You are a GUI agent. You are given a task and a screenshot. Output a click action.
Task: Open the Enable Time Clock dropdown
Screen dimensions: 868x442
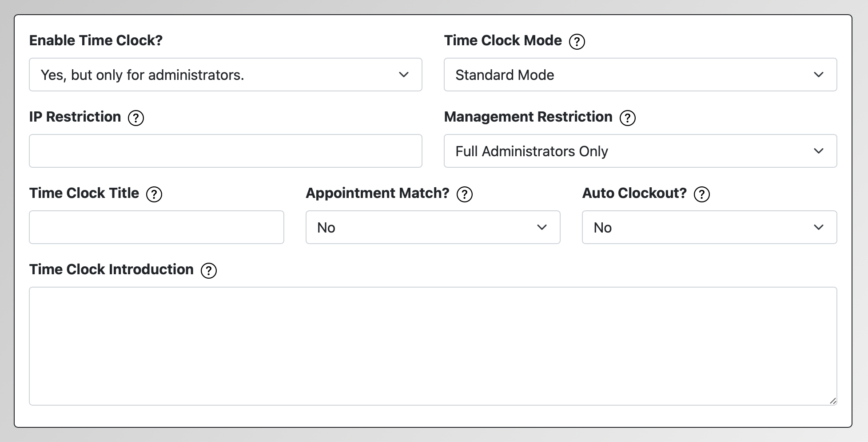click(225, 75)
